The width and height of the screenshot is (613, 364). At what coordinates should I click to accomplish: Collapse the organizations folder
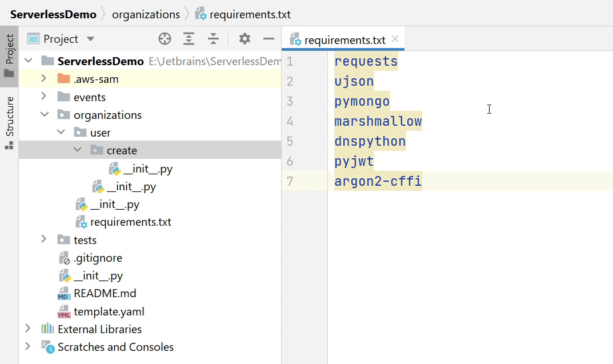(x=44, y=114)
